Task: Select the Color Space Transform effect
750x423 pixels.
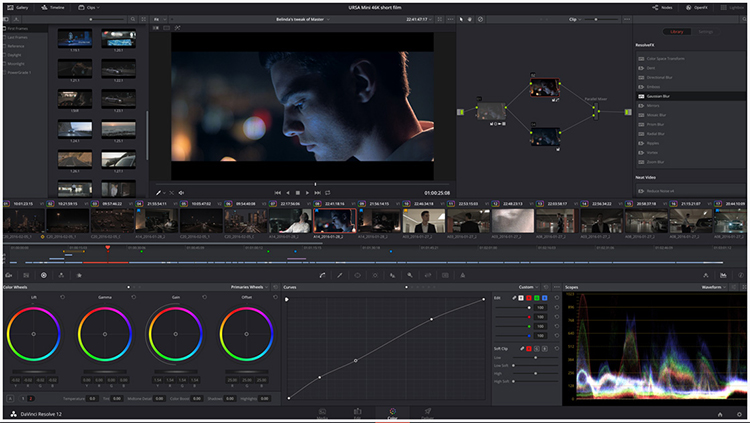Action: tap(689, 58)
